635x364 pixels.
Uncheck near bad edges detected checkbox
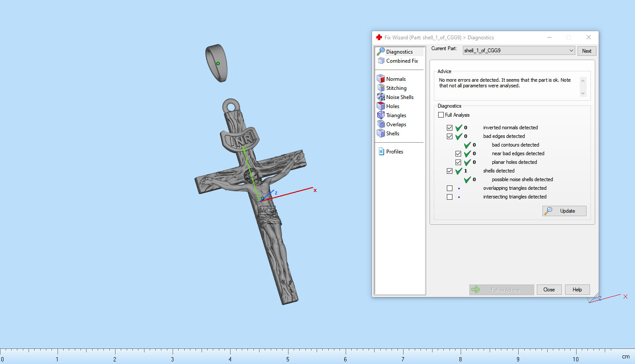[459, 153]
